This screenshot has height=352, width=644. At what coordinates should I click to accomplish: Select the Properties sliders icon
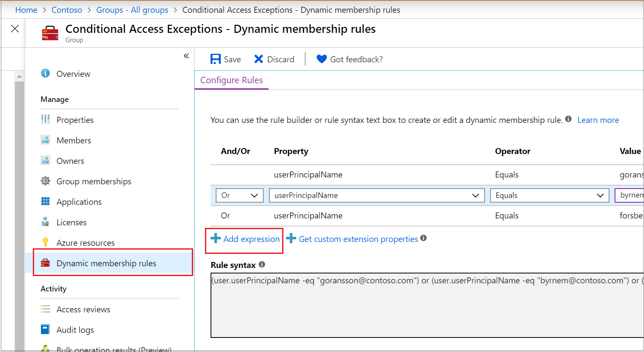coord(45,119)
